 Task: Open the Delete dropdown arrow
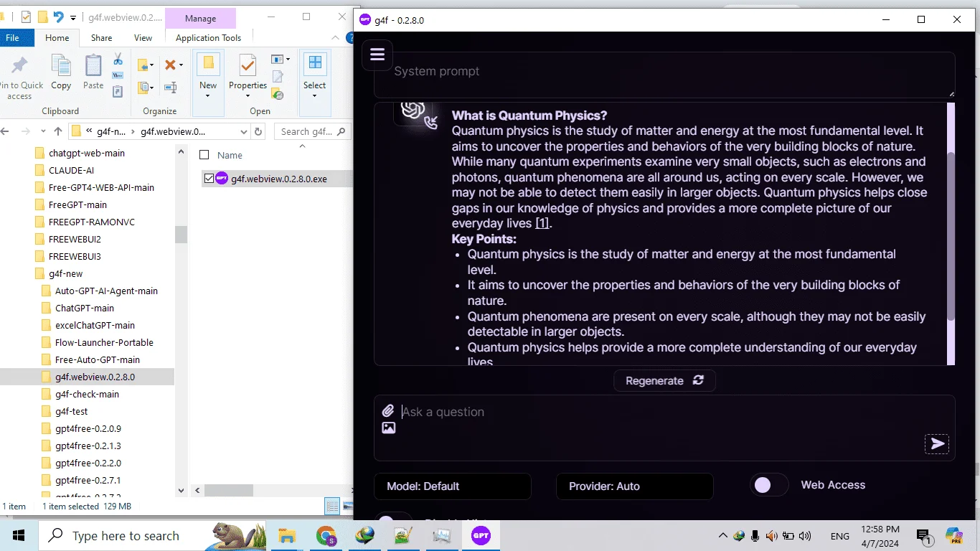pos(181,65)
